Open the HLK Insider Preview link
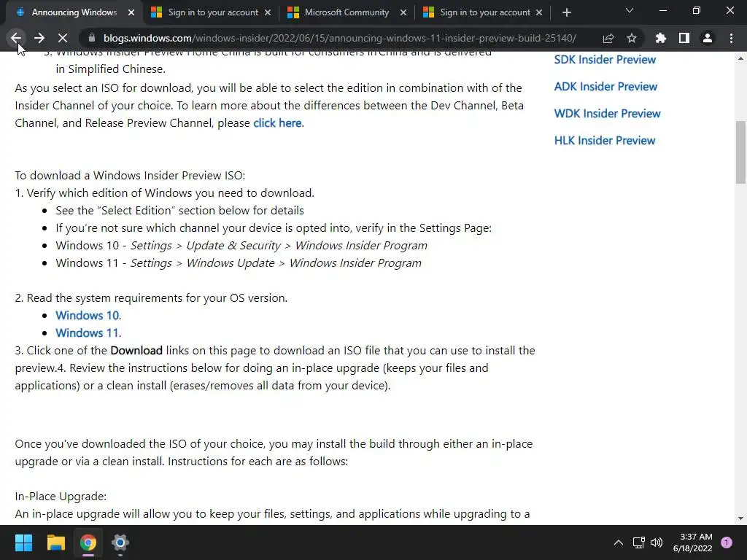The height and width of the screenshot is (560, 747). [605, 141]
